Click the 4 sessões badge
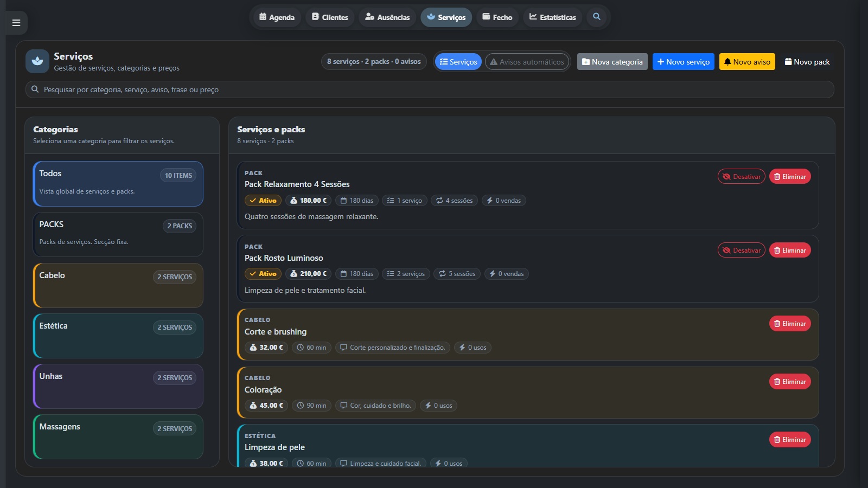This screenshot has width=868, height=488. pos(454,200)
